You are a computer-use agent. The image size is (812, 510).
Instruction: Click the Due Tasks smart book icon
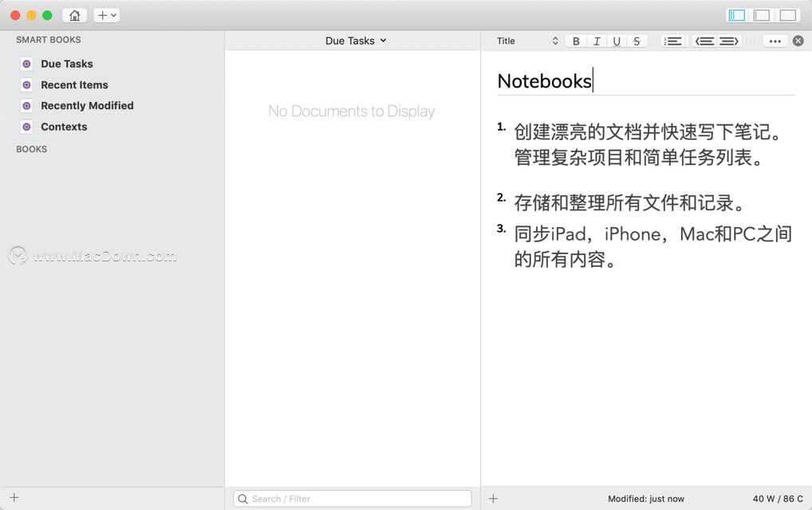[26, 64]
